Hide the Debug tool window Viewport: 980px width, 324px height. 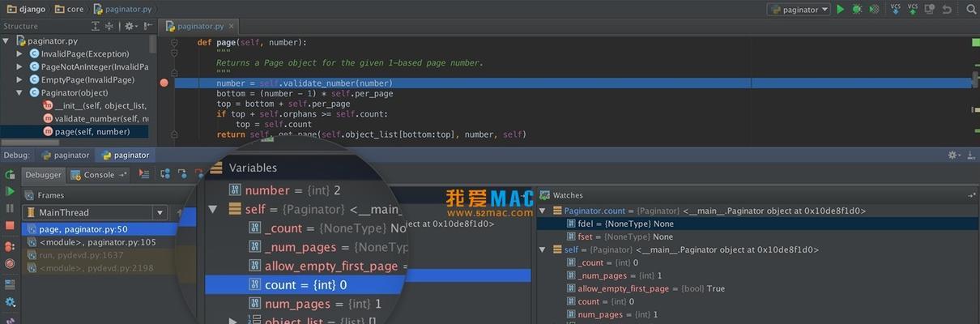pyautogui.click(x=970, y=155)
